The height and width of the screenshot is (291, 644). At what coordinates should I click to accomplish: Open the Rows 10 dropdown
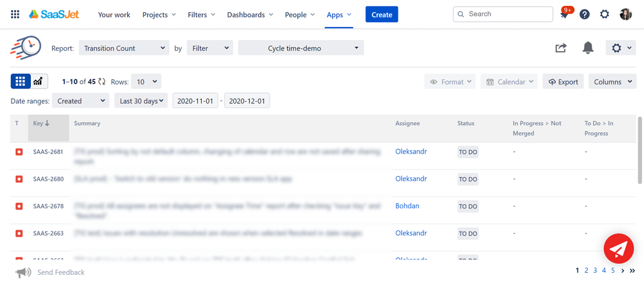click(146, 81)
